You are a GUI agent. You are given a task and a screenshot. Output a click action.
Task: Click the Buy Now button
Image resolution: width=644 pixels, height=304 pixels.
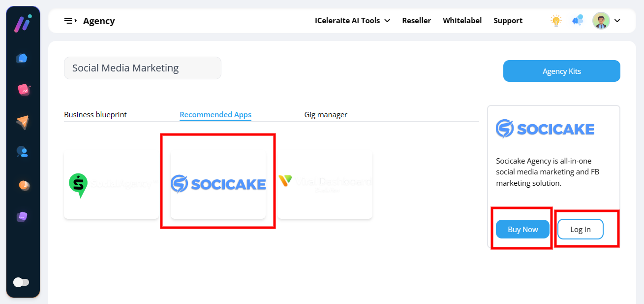click(522, 229)
